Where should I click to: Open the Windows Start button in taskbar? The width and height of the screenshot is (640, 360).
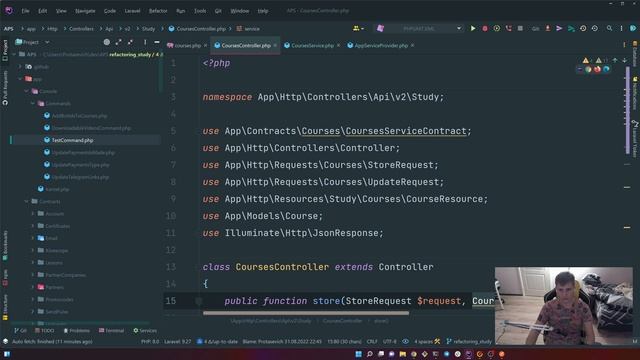pyautogui.click(x=358, y=354)
